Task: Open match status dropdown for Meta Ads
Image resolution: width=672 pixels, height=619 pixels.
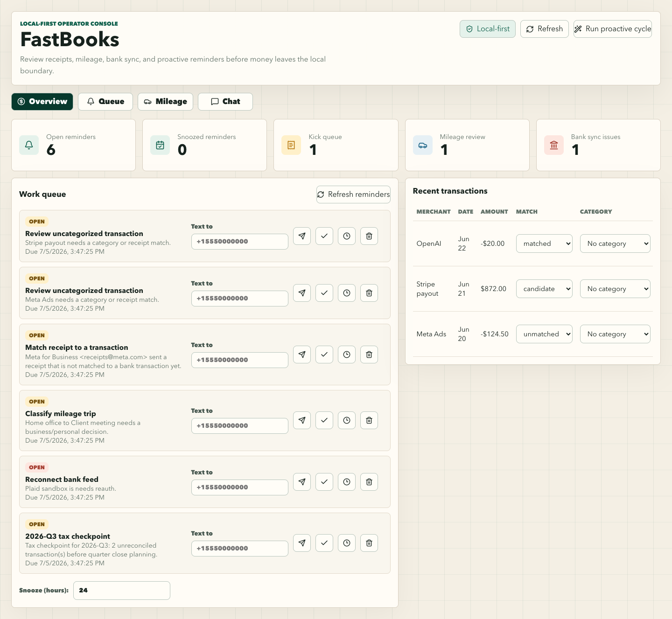Action: 544,334
